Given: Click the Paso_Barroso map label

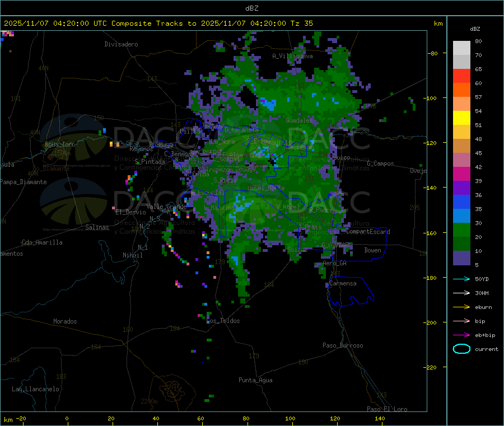Looking at the screenshot, I should (x=343, y=345).
